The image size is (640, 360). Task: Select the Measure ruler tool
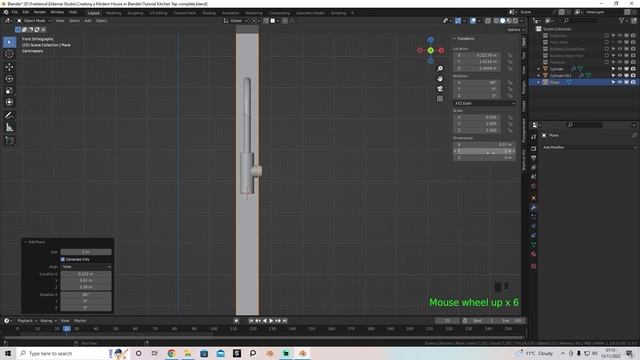coord(9,128)
